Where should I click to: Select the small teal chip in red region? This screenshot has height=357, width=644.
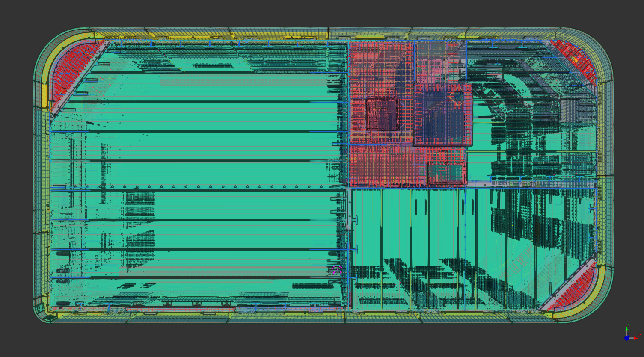[446, 173]
